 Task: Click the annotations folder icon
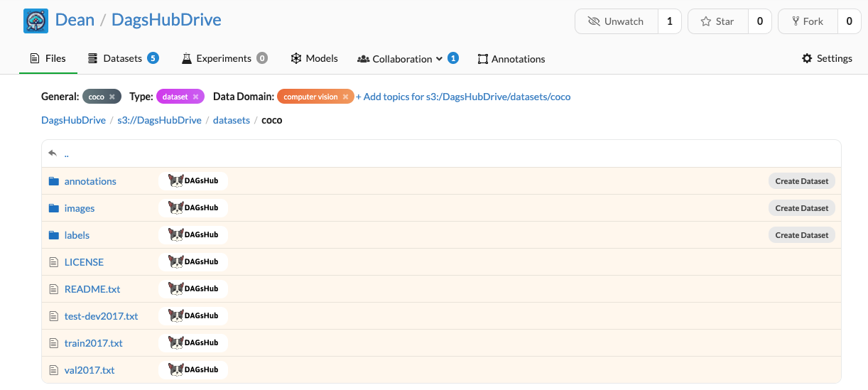(53, 181)
